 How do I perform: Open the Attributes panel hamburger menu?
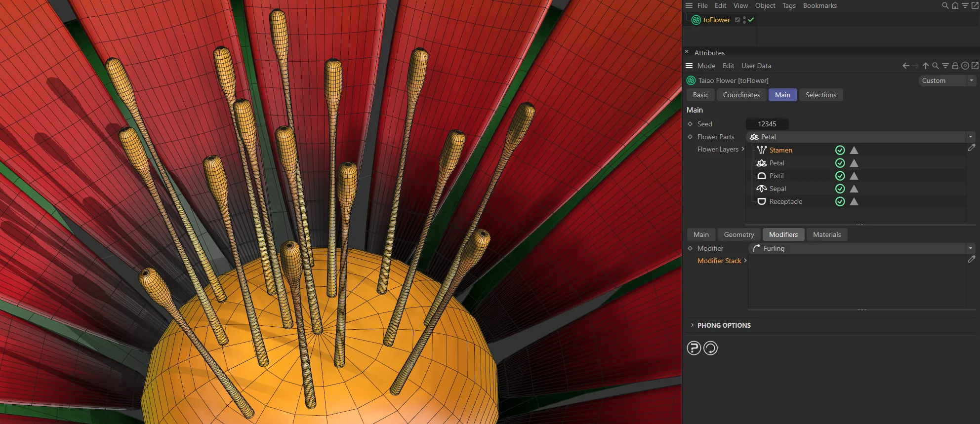pos(689,66)
